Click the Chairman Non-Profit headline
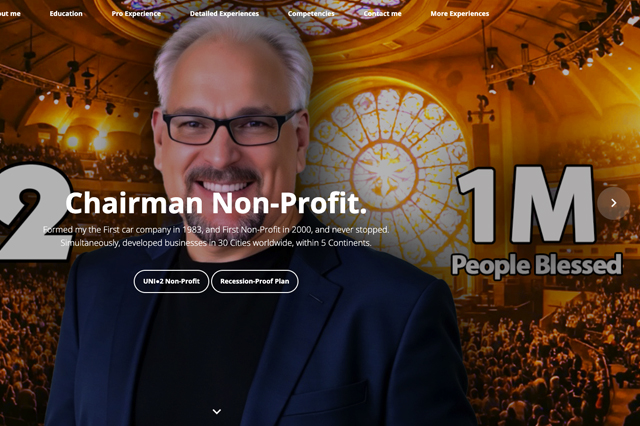This screenshot has width=640, height=426. tap(216, 203)
